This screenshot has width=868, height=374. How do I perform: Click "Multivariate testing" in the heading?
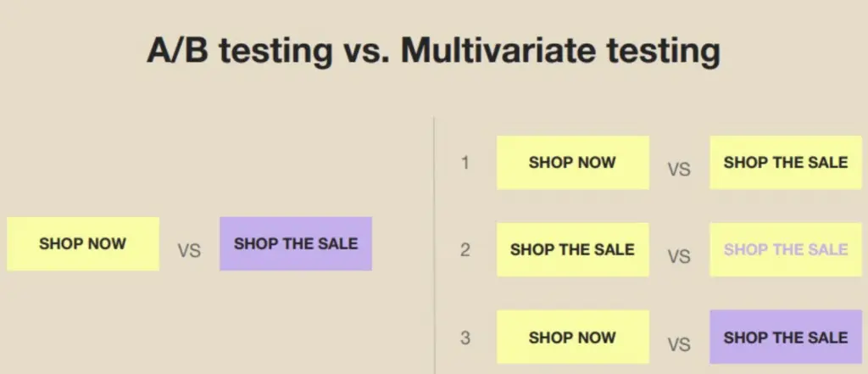[x=560, y=51]
